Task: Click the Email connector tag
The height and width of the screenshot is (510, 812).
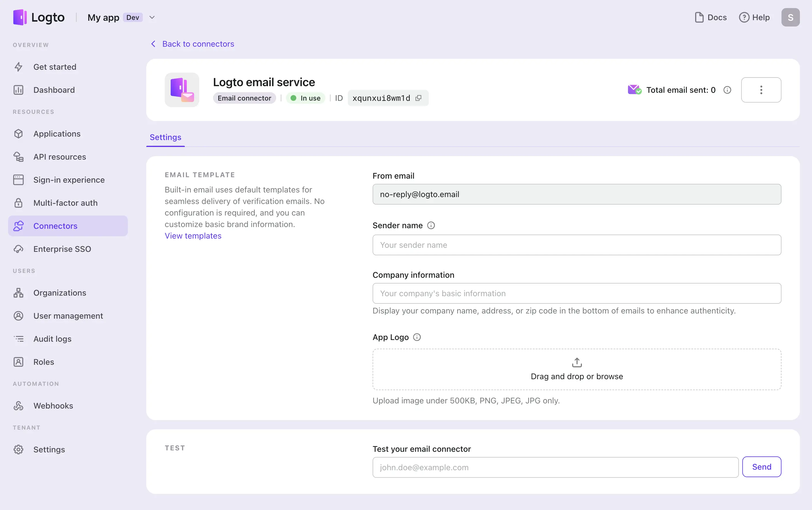Action: (x=244, y=98)
